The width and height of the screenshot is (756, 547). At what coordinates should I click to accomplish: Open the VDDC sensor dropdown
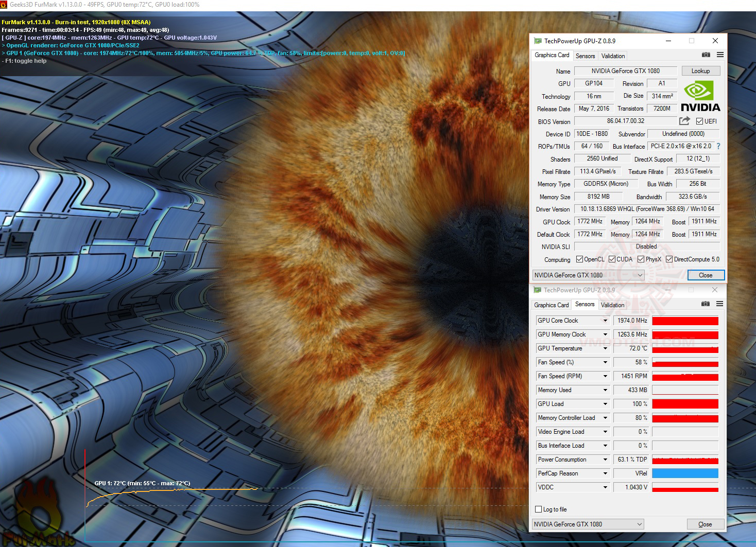point(605,487)
